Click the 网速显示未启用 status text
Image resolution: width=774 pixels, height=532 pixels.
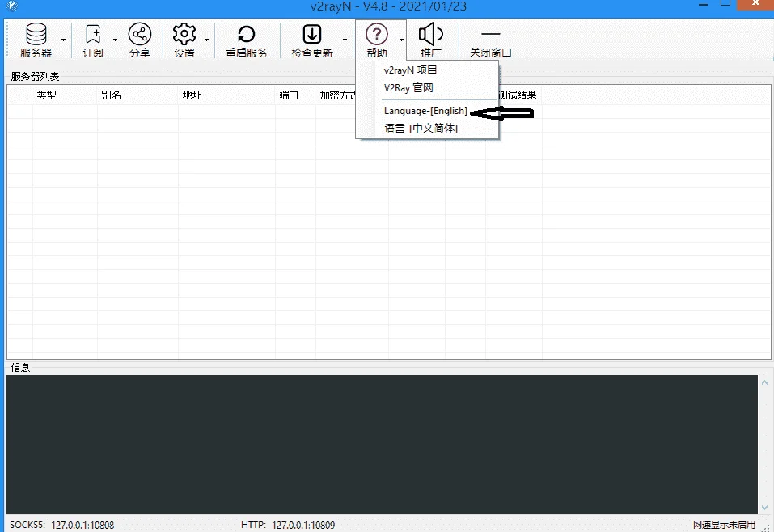(724, 525)
